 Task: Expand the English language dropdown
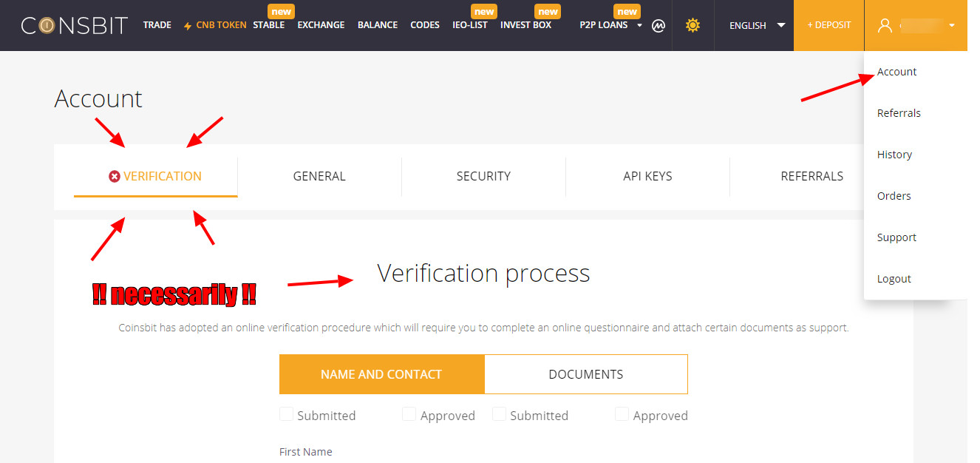click(780, 25)
